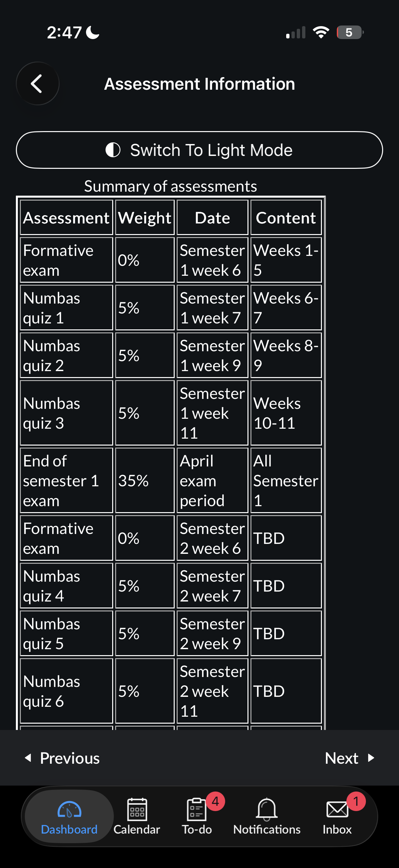Tap the "April exam period" date cell
The height and width of the screenshot is (868, 399).
[212, 480]
